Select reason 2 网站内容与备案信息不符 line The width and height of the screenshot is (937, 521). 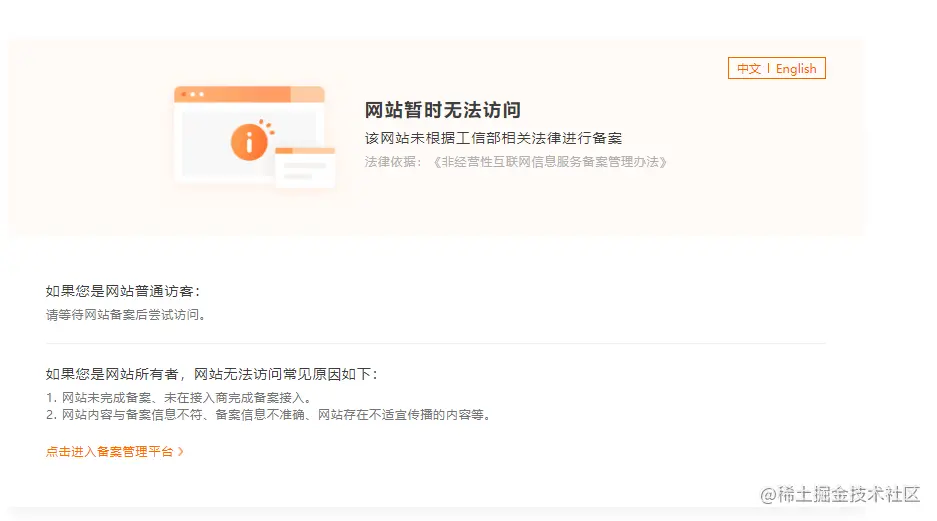[269, 415]
